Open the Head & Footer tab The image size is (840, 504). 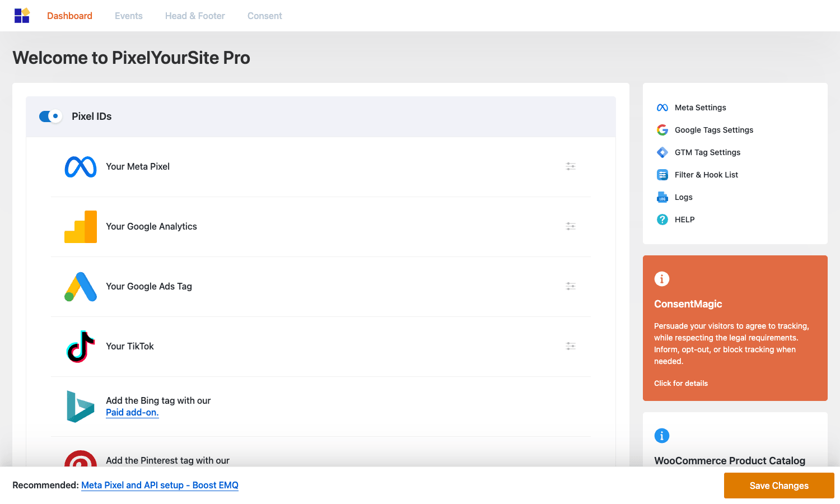tap(195, 16)
